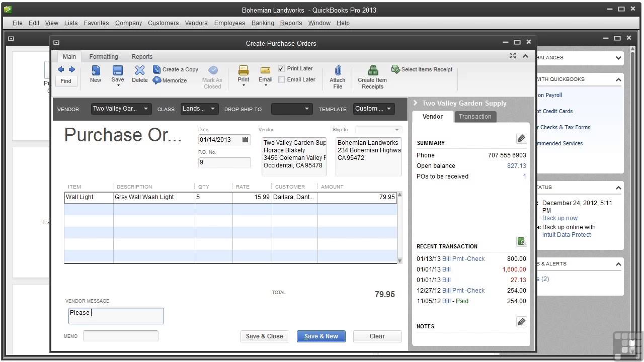Attach File using paperclip icon
Screen dimensions: 644x362
338,77
